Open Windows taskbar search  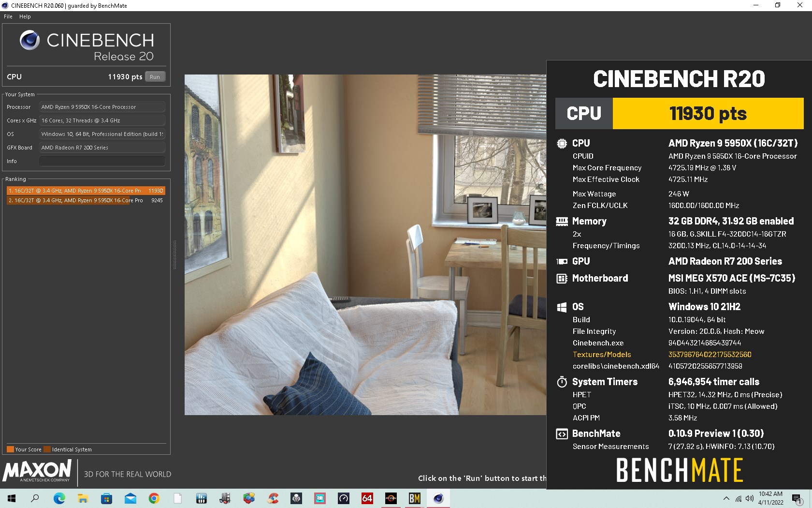click(x=35, y=498)
